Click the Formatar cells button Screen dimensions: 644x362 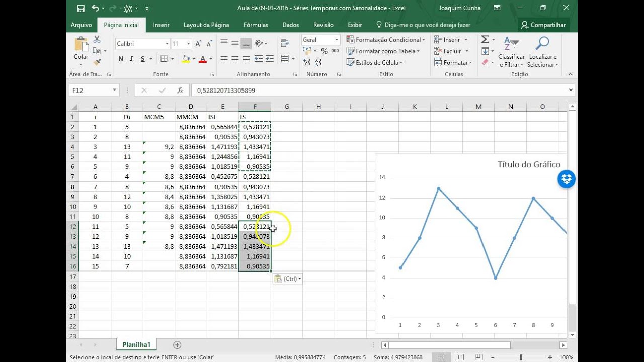coord(453,63)
